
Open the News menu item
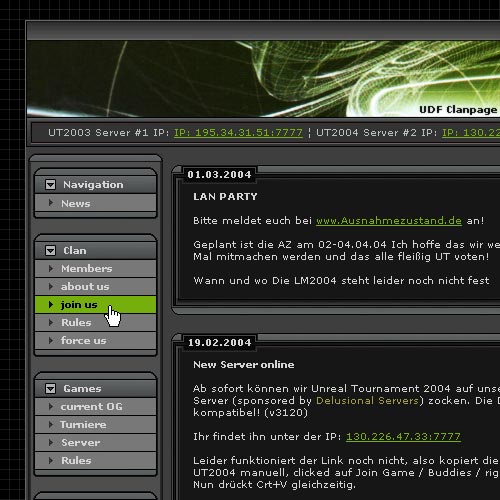95,203
